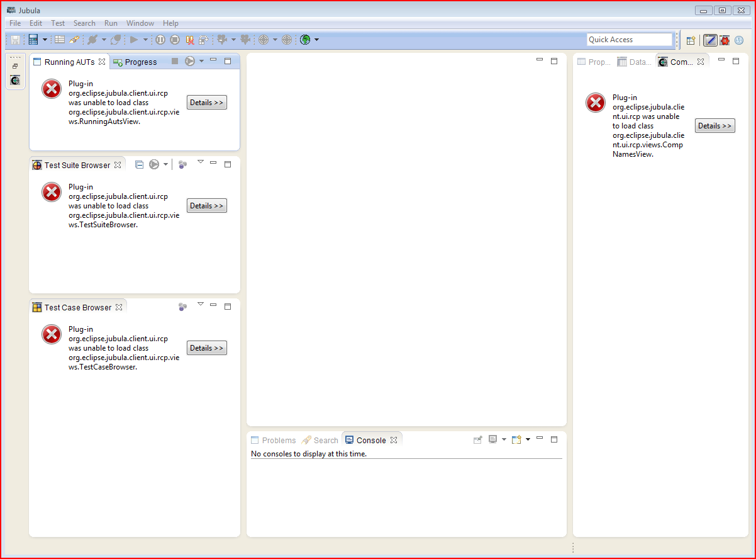Click the pause circle button in toolbar
This screenshot has width=756, height=559.
tap(160, 40)
